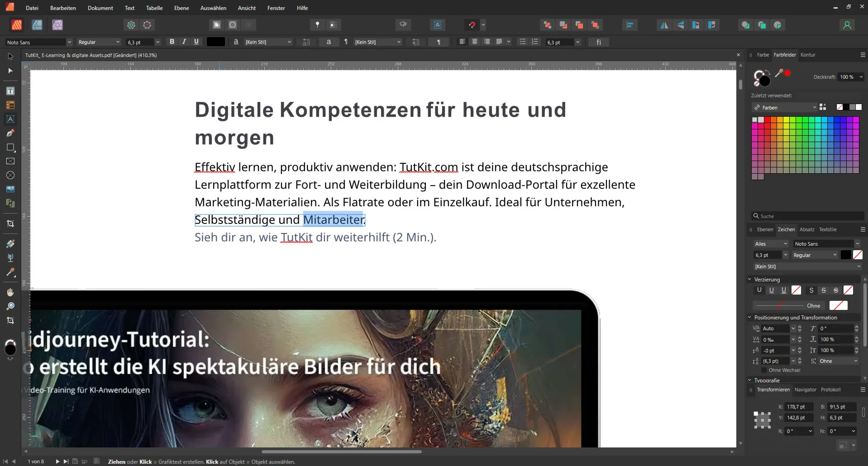The image size is (868, 466).
Task: Toggle double underline in Verzierung
Action: point(784,290)
